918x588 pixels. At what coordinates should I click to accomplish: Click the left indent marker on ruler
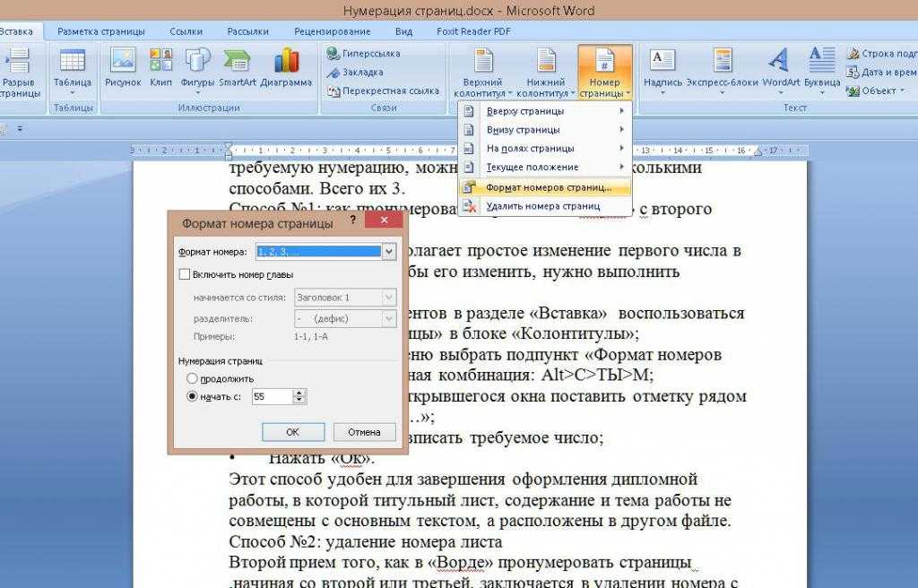[229, 151]
